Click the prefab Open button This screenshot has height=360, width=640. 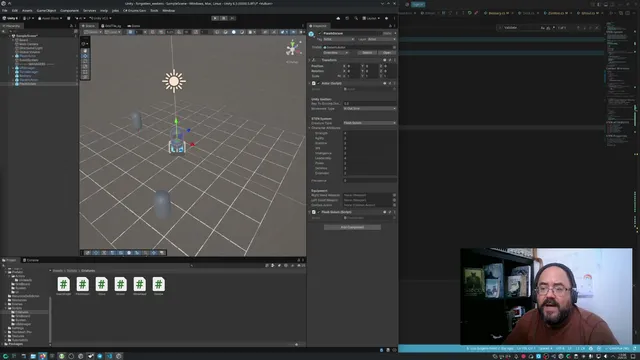387,53
